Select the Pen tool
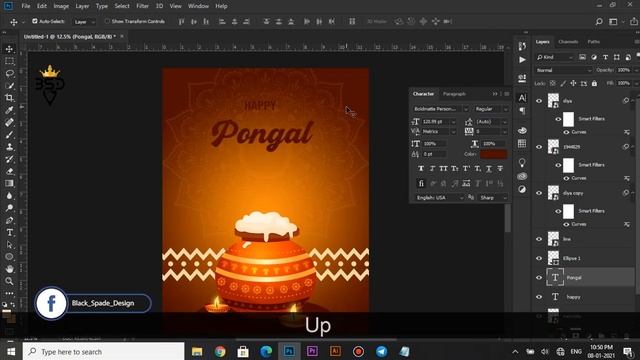Viewport: 640px width, 360px height. [x=9, y=220]
